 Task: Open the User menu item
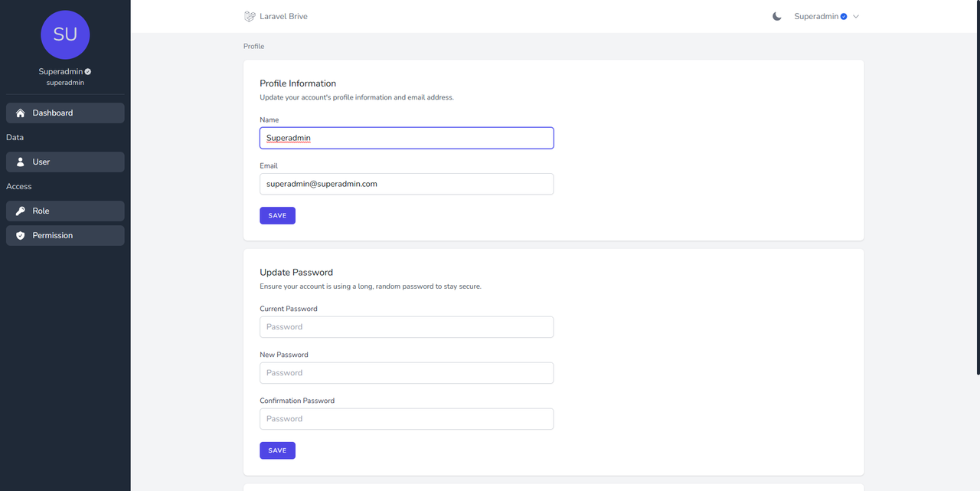[x=65, y=162]
